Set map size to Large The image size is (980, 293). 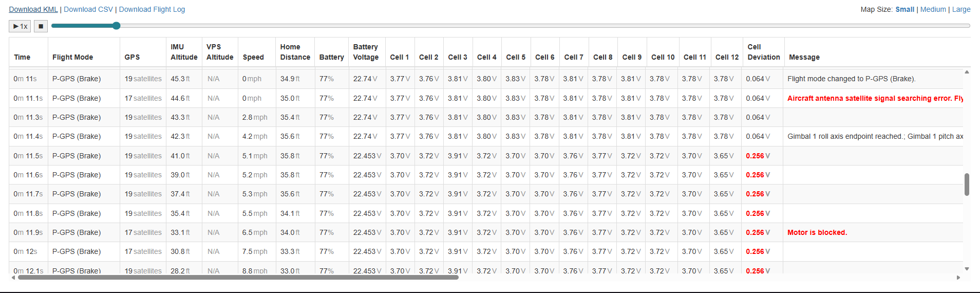click(962, 9)
